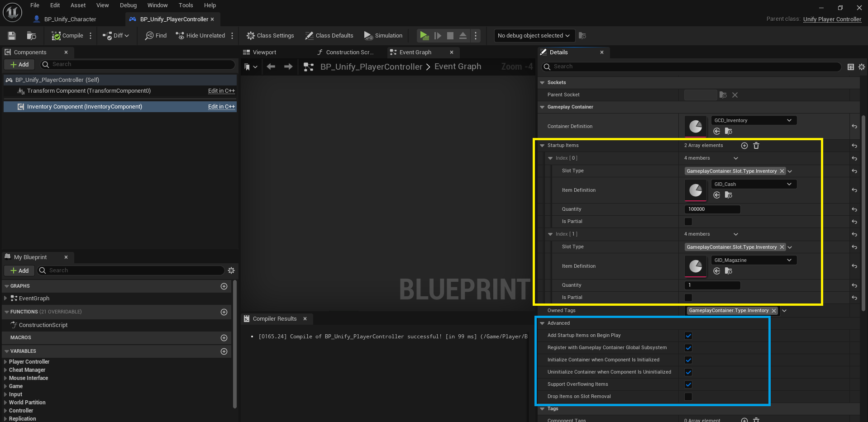Open Find in blueprint
The image size is (868, 422).
pos(156,36)
